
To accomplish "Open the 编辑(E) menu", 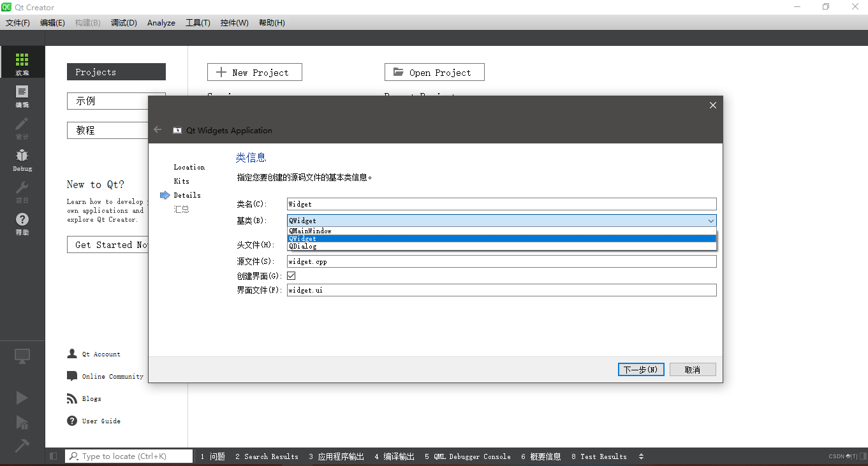I will 52,22.
